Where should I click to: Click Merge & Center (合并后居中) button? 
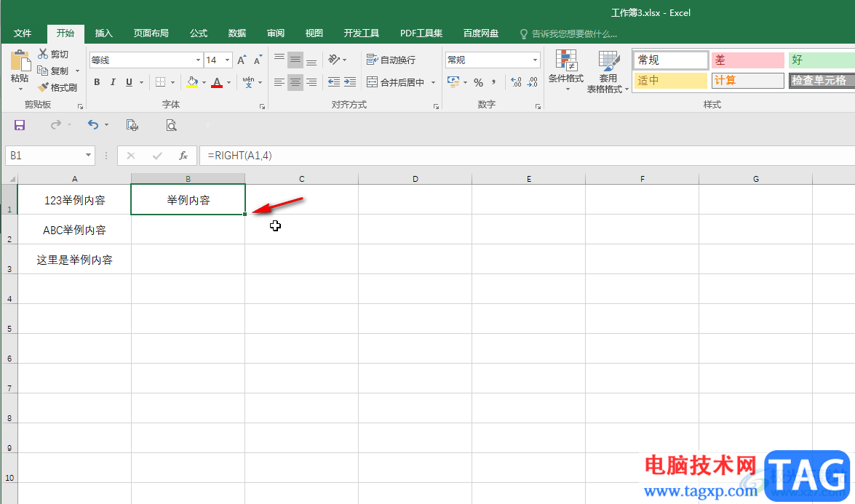click(396, 82)
